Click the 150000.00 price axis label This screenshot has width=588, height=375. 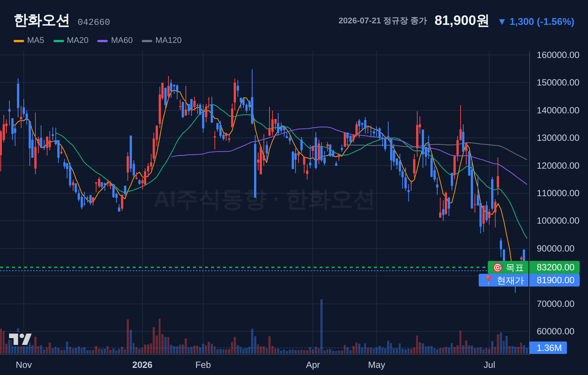[558, 82]
